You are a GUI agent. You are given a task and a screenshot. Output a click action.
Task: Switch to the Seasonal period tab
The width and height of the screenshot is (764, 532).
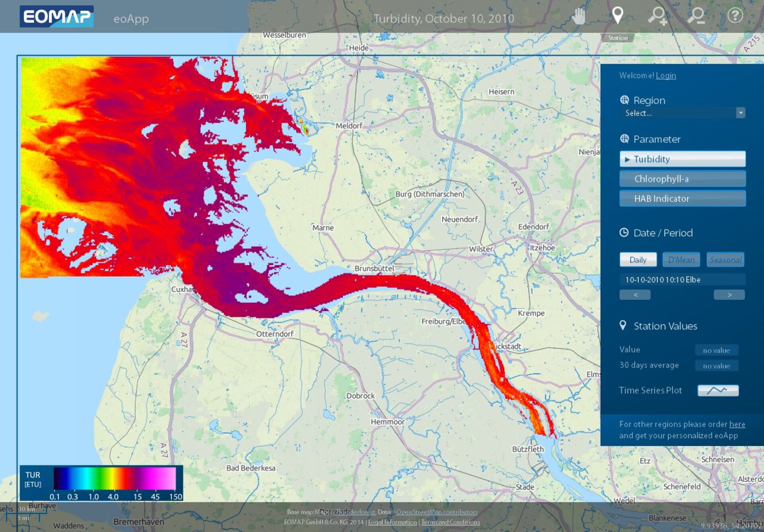[725, 259]
